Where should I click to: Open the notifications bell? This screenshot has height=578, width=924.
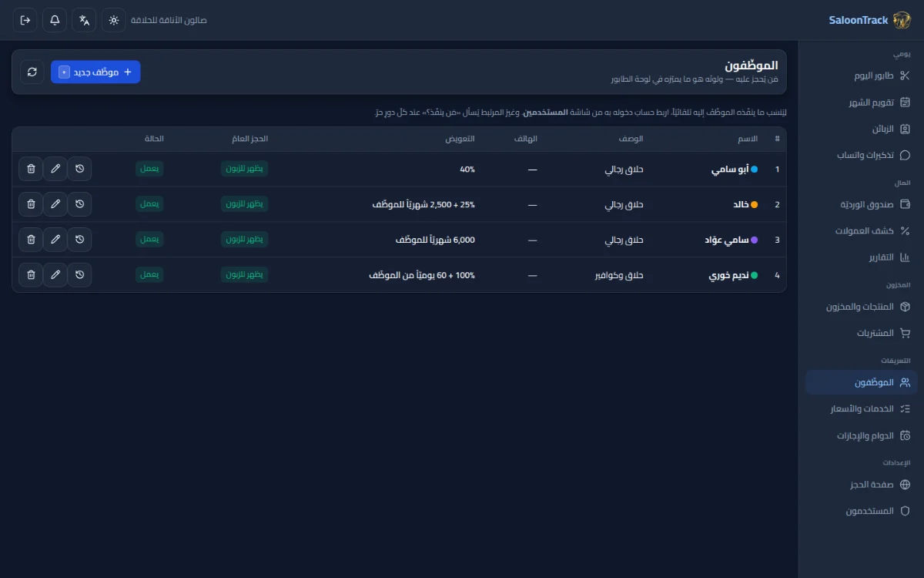[x=55, y=20]
